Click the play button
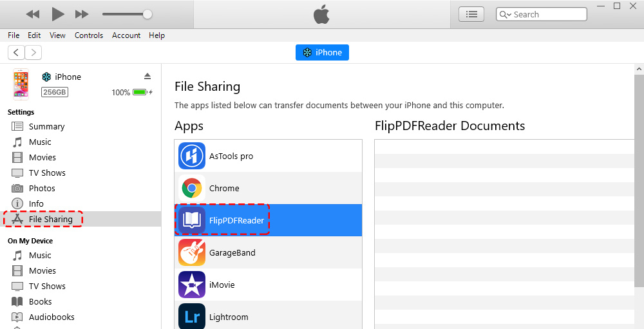This screenshot has height=329, width=644. click(x=58, y=14)
